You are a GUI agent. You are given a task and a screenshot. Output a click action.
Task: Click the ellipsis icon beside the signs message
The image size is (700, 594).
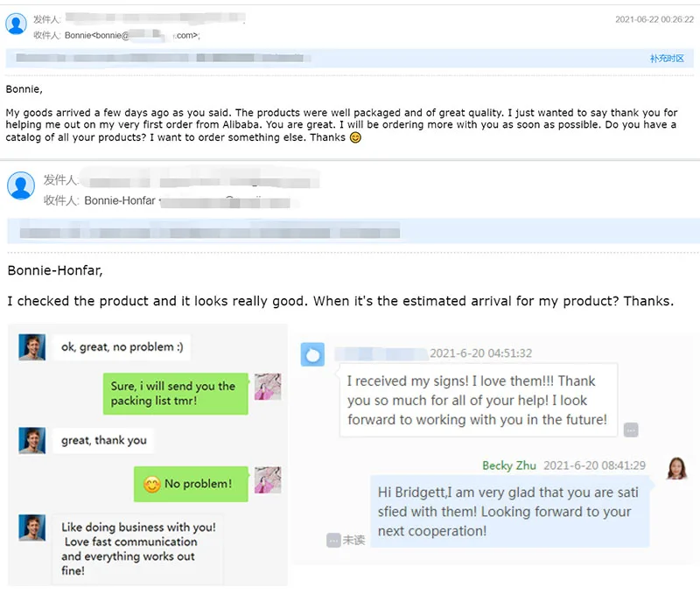pos(631,430)
